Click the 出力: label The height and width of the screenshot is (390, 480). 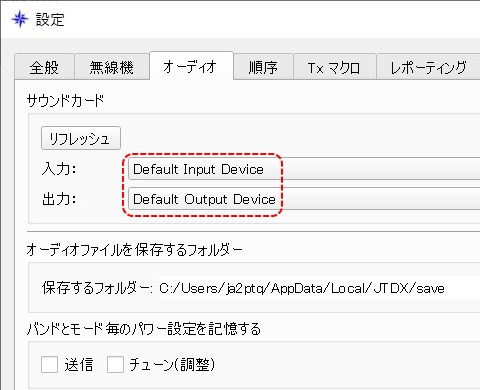pos(59,199)
